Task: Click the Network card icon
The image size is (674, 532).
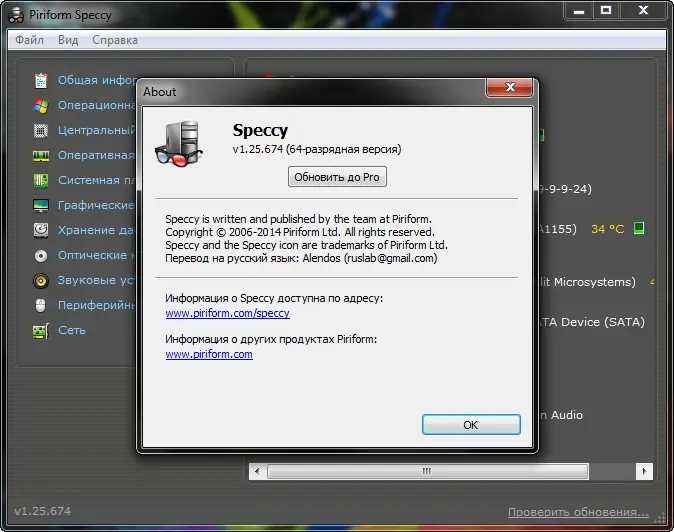Action: (x=41, y=330)
